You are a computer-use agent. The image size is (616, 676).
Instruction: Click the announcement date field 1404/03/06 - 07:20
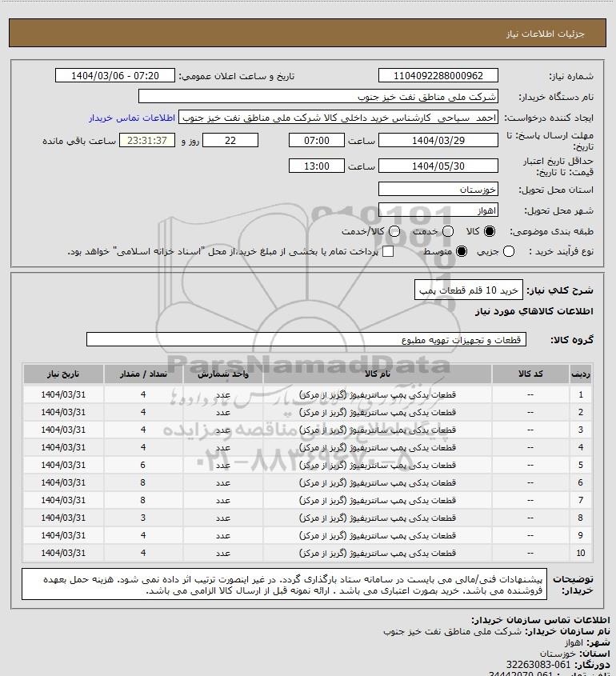[115, 75]
